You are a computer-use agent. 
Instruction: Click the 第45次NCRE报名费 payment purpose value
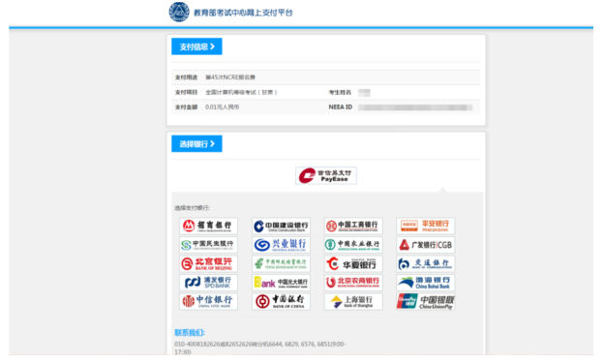tap(230, 77)
